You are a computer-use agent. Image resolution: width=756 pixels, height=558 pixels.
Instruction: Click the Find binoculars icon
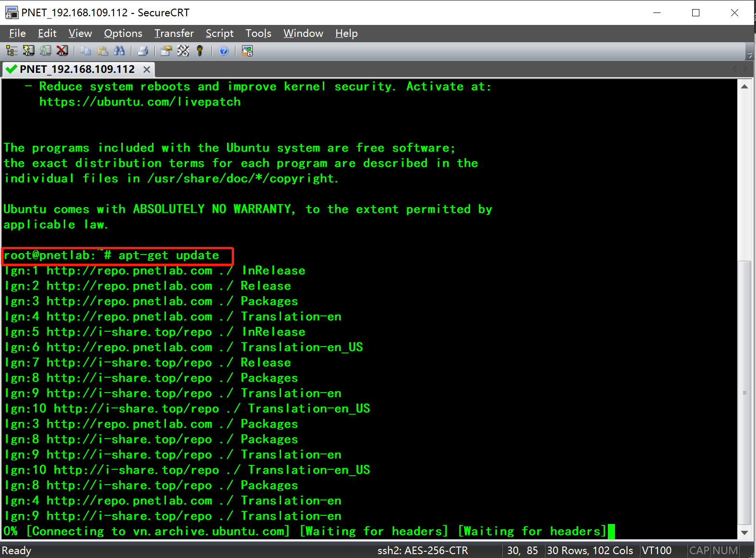pyautogui.click(x=119, y=51)
